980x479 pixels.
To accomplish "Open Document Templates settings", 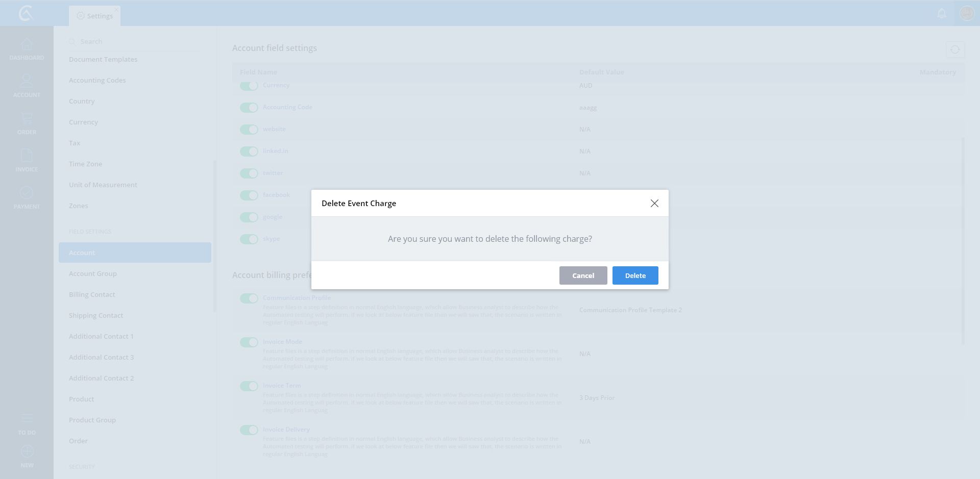I will [103, 59].
